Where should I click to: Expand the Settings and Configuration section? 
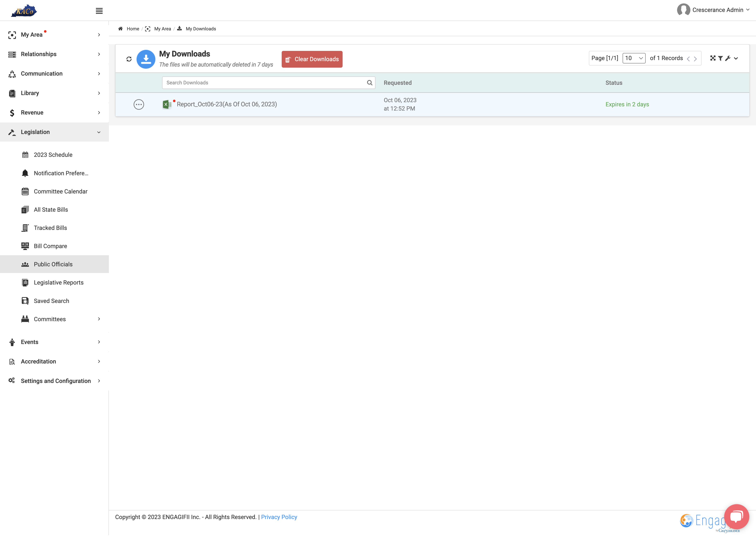(54, 381)
